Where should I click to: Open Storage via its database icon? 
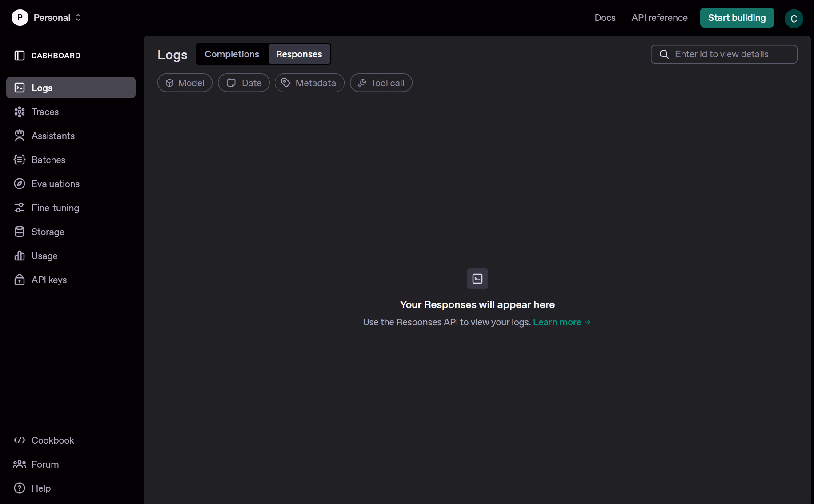[20, 232]
